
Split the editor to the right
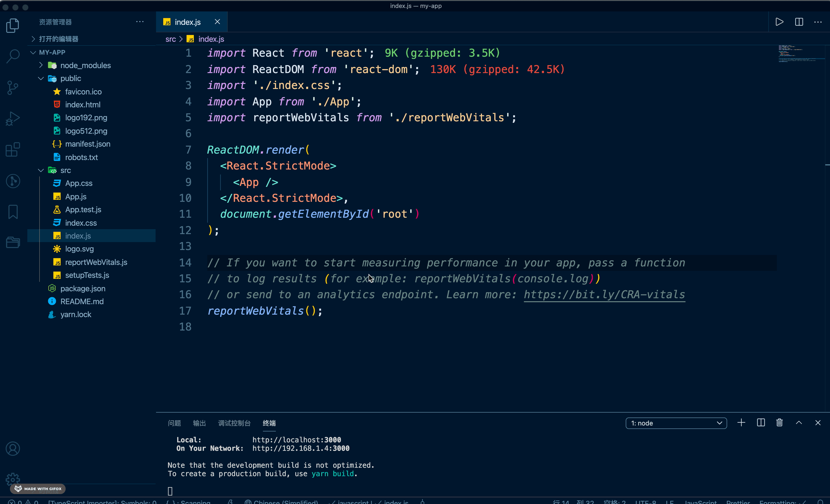pyautogui.click(x=799, y=22)
